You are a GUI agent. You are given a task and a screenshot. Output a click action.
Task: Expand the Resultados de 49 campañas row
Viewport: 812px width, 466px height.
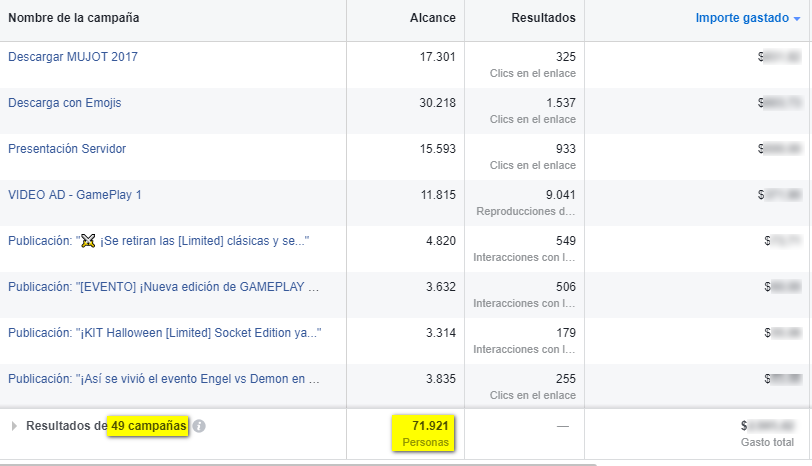coord(14,426)
